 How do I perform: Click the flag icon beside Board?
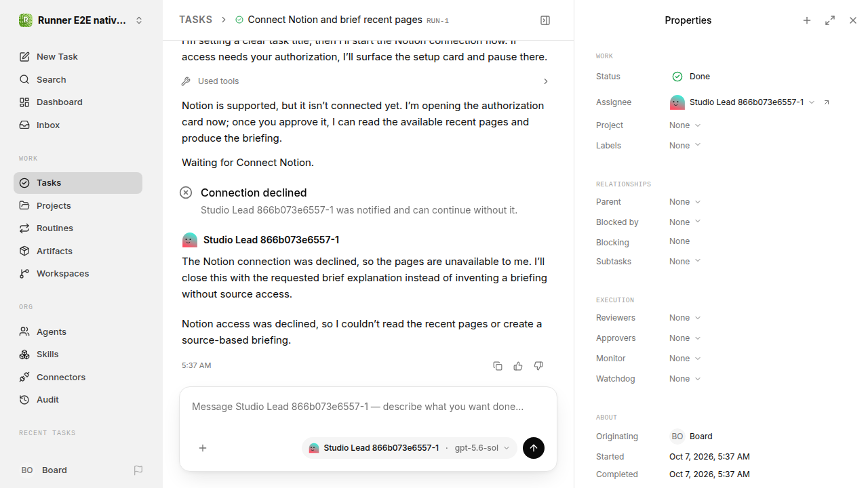click(138, 470)
